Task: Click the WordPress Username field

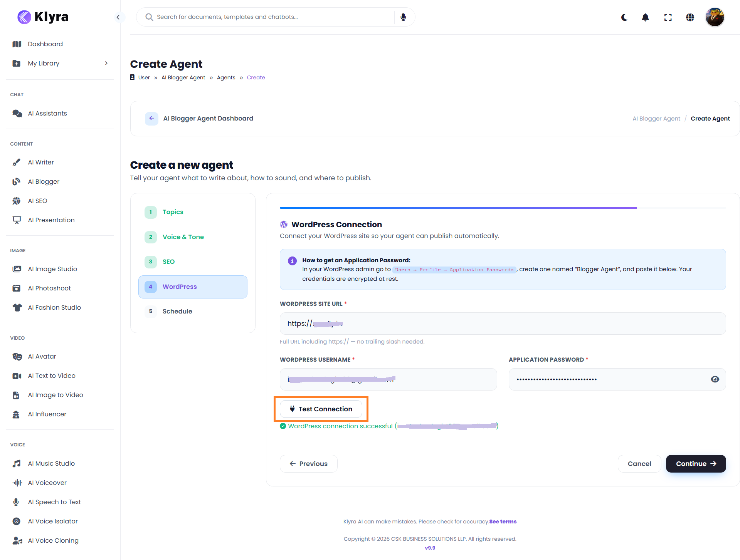Action: coord(388,379)
